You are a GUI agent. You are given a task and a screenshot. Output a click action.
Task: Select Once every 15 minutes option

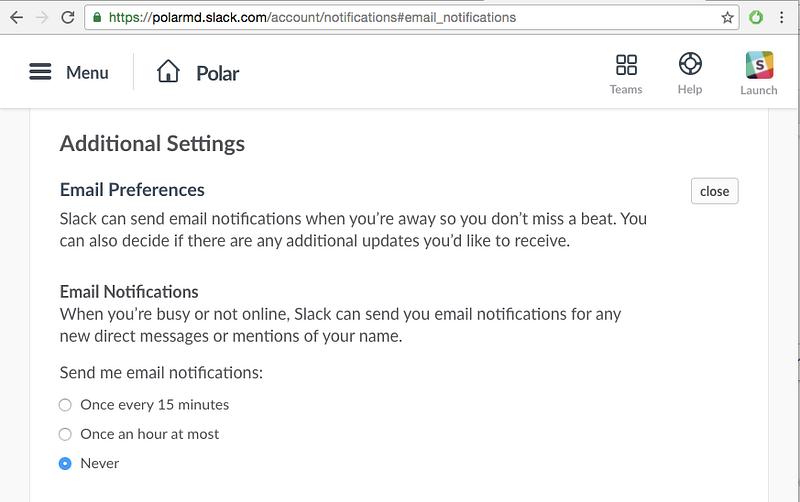(66, 405)
